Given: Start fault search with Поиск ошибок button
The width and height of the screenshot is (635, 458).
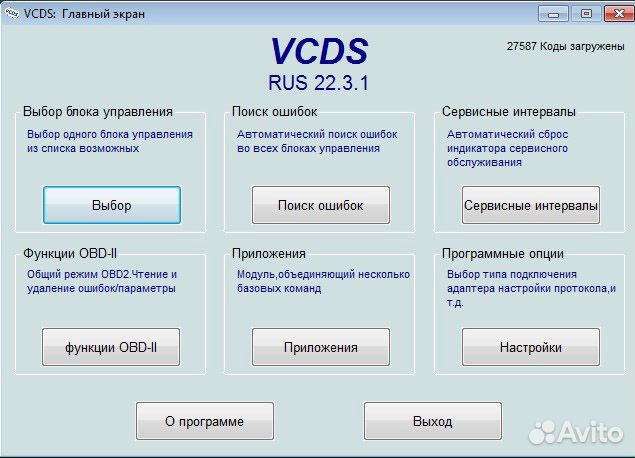Looking at the screenshot, I should point(321,205).
